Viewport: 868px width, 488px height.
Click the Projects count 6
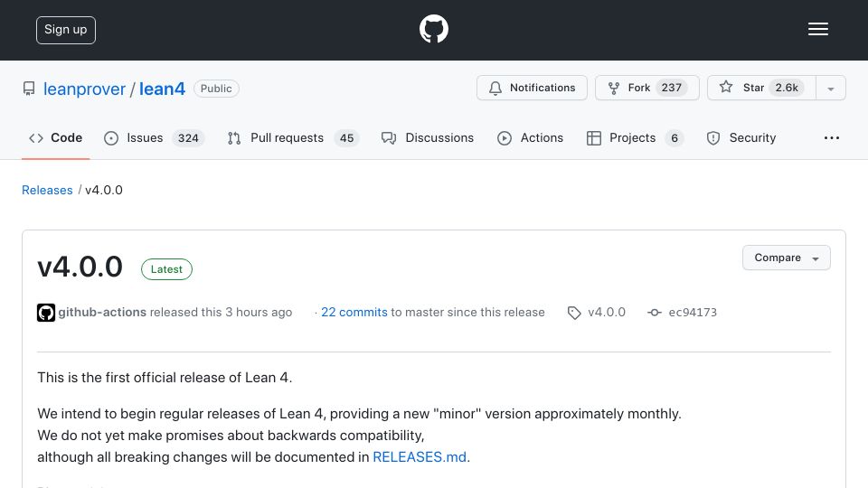coord(675,138)
